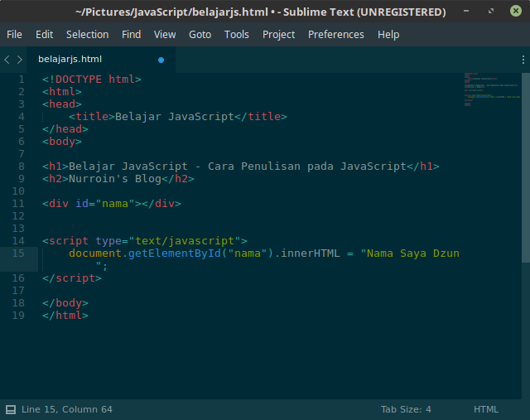Click the minimap code preview
The width and height of the screenshot is (530, 420).
(492, 89)
